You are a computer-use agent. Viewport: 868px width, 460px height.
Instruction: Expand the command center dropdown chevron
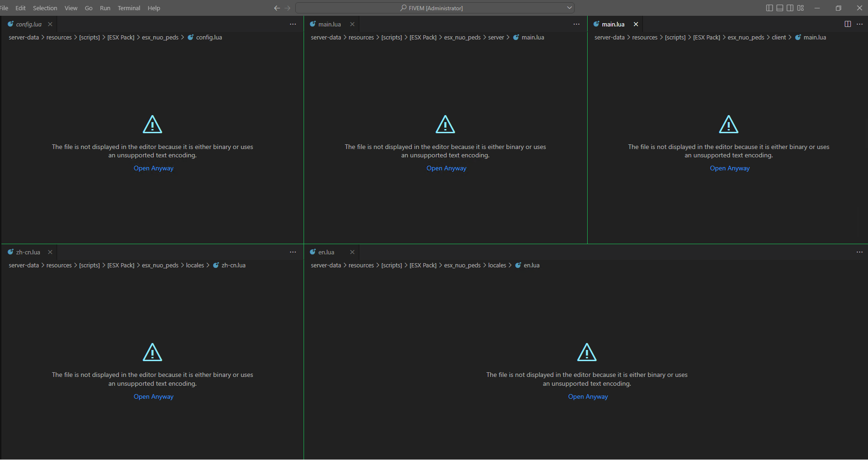(570, 8)
